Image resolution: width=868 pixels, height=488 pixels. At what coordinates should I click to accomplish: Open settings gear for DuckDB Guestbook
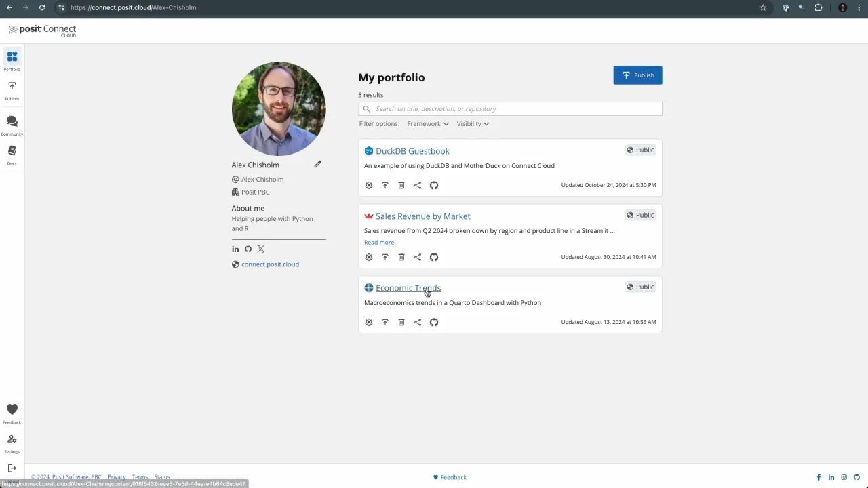point(369,185)
